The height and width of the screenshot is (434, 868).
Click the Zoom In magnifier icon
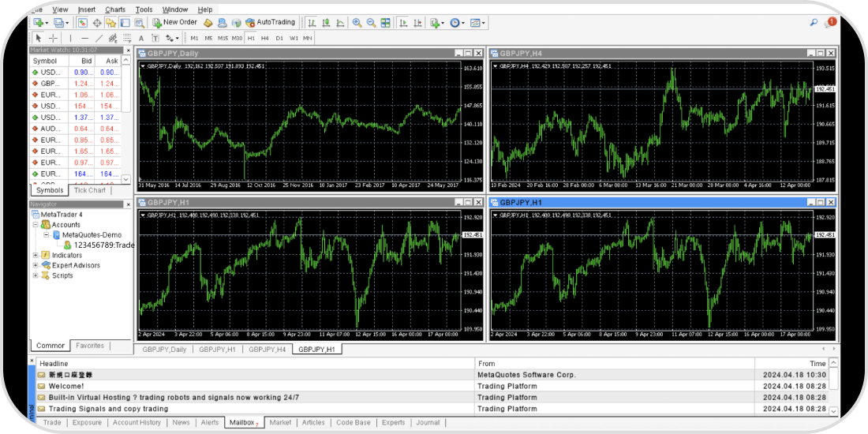[x=357, y=23]
